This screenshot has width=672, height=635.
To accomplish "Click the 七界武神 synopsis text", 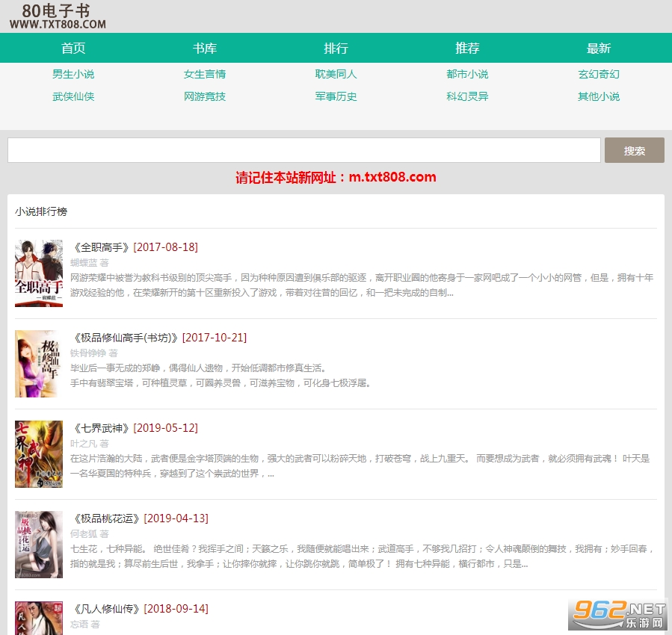I will click(360, 466).
